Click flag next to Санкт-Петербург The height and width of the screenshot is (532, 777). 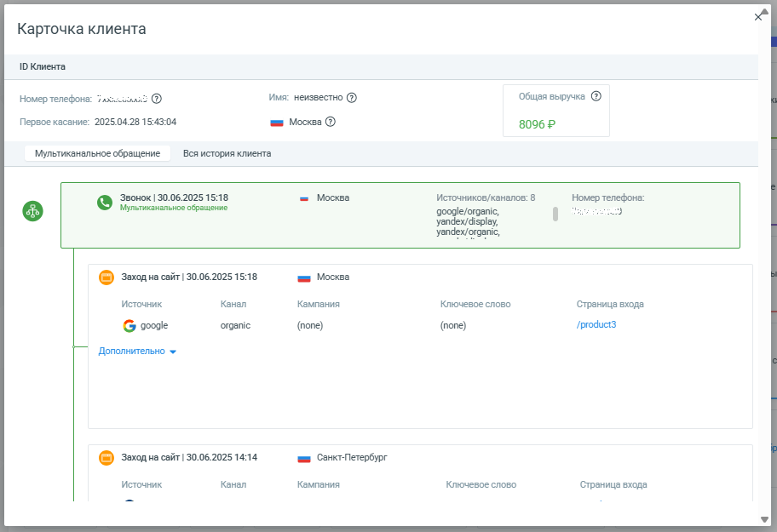(304, 458)
